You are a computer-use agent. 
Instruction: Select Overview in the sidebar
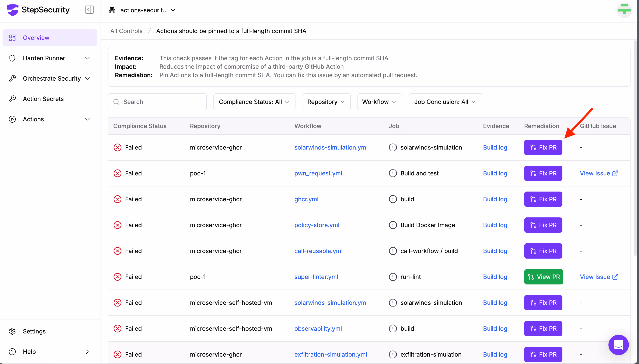pyautogui.click(x=50, y=38)
